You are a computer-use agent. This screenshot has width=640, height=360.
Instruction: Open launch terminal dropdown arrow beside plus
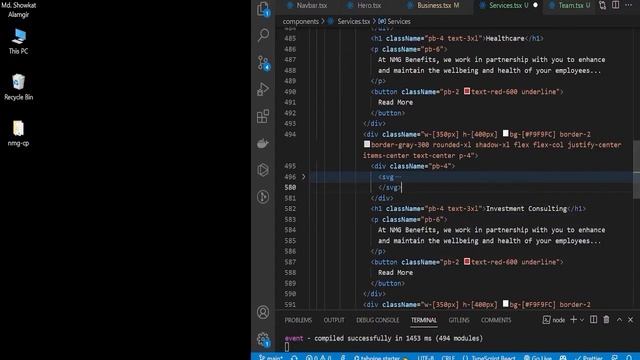coord(582,320)
